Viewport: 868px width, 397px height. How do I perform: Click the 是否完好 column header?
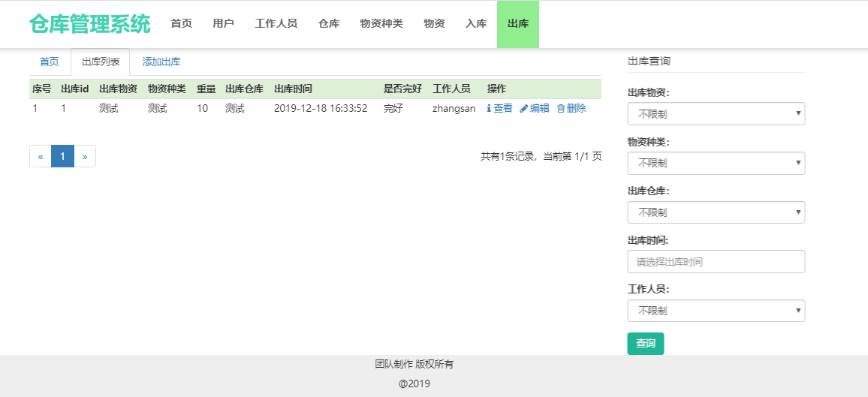point(402,89)
